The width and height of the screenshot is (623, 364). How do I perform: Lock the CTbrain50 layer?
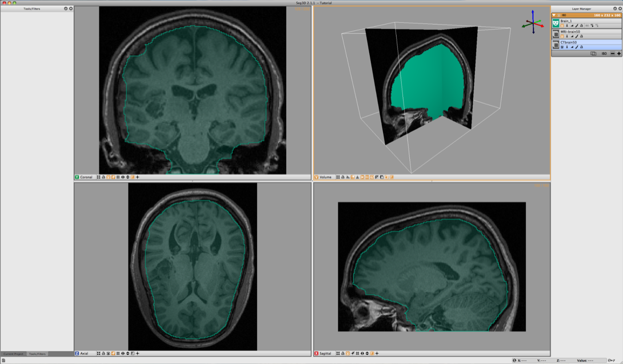582,47
